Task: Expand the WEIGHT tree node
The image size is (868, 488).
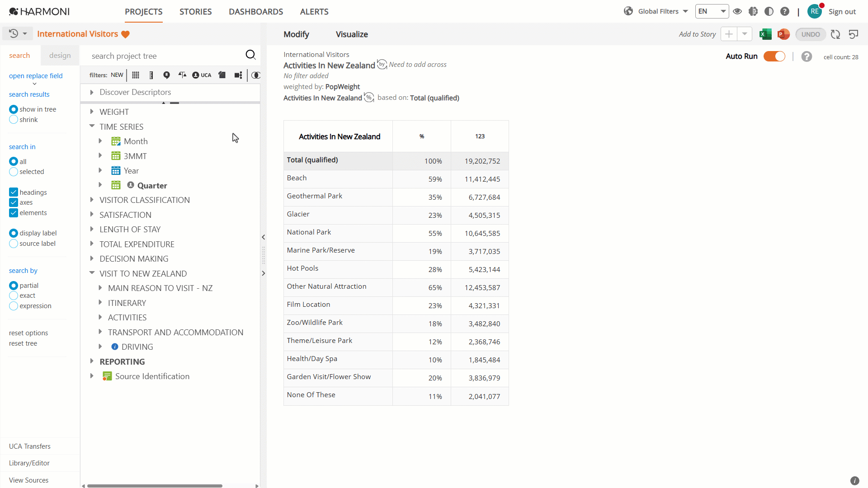Action: [92, 112]
